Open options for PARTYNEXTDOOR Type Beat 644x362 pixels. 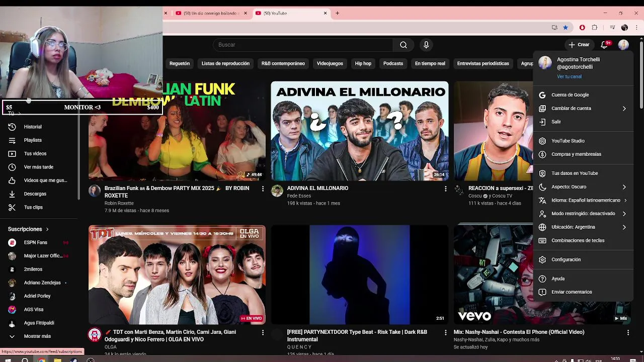tap(445, 332)
